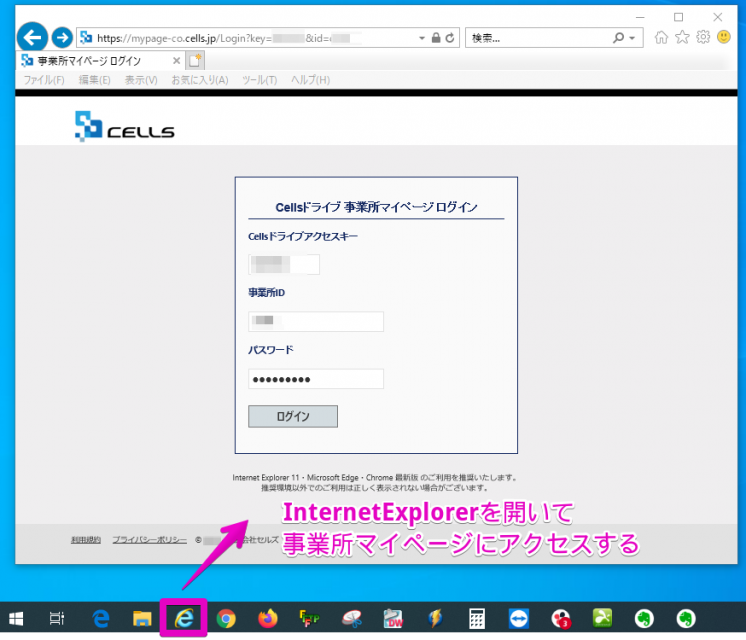
Task: Open TeamViewer from the taskbar
Action: [x=519, y=619]
